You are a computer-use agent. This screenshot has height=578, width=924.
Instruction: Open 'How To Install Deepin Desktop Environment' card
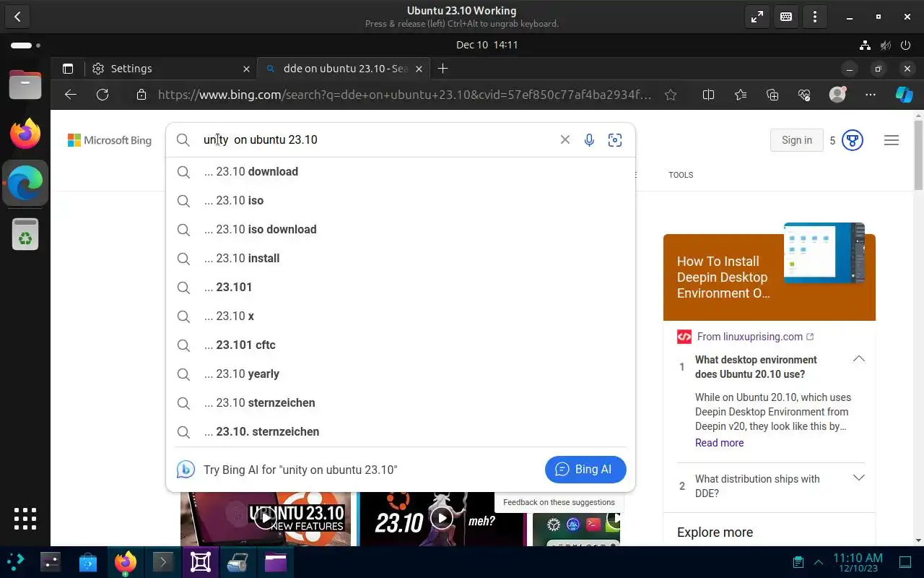tap(770, 277)
